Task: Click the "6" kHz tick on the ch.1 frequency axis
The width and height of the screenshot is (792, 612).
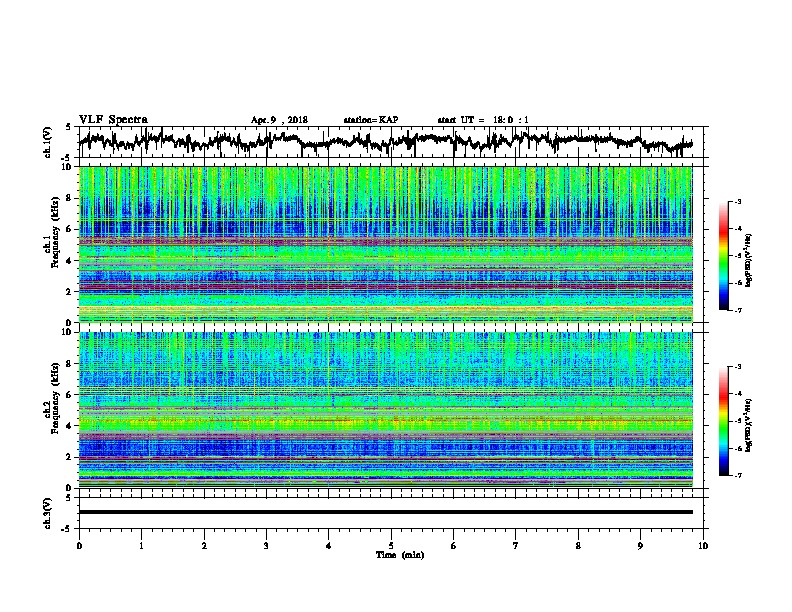Action: [70, 229]
